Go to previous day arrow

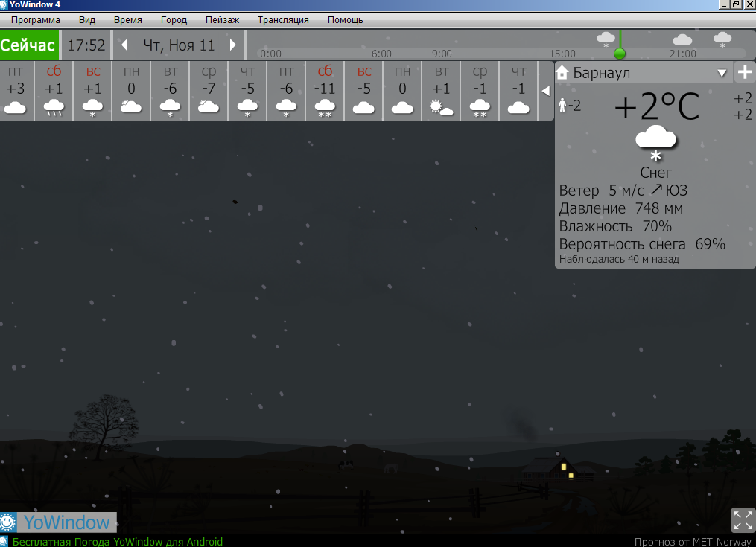(x=124, y=45)
